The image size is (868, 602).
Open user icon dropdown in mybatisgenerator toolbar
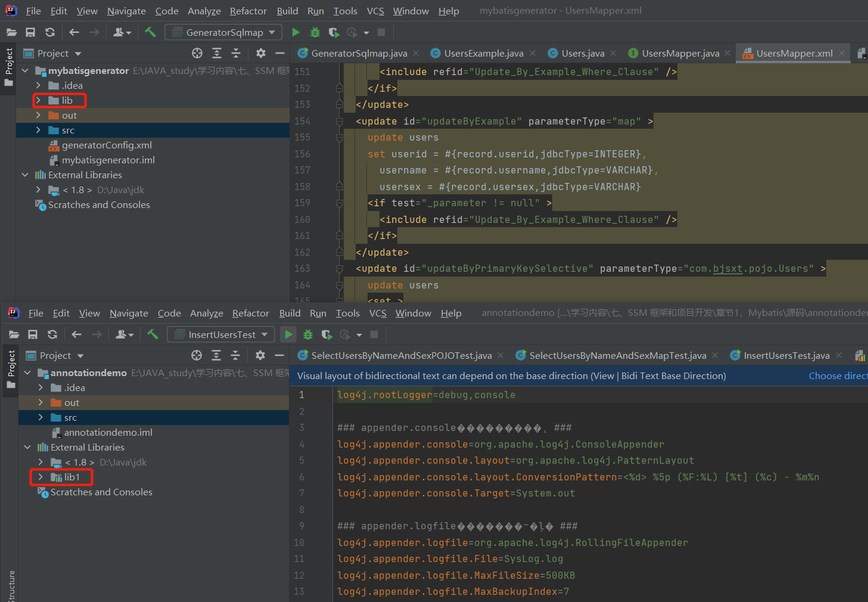[x=122, y=32]
